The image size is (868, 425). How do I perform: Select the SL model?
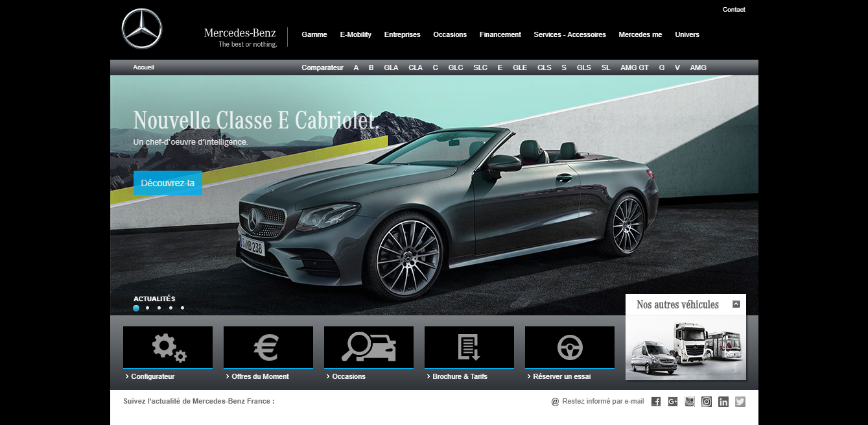tap(605, 67)
